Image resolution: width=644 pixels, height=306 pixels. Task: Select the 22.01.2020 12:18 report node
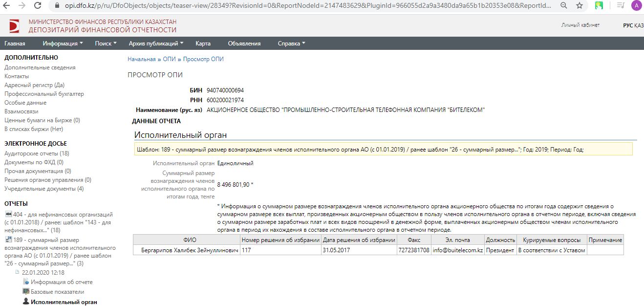(x=43, y=273)
